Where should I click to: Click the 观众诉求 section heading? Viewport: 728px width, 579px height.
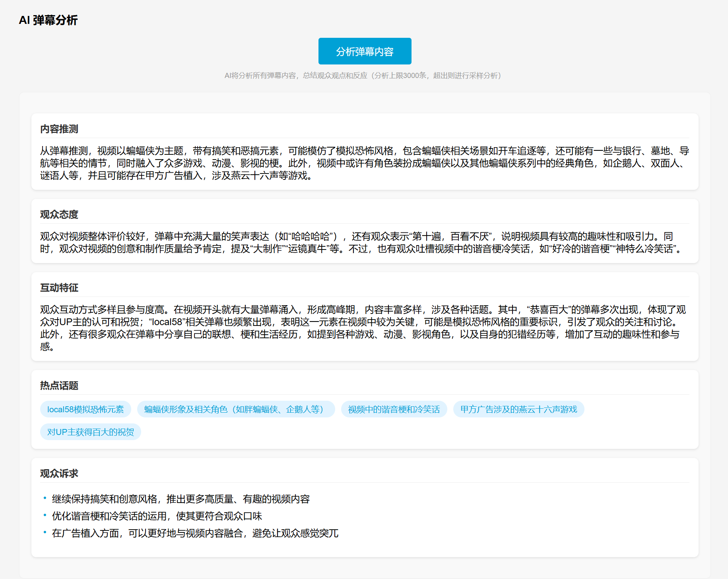tap(59, 474)
